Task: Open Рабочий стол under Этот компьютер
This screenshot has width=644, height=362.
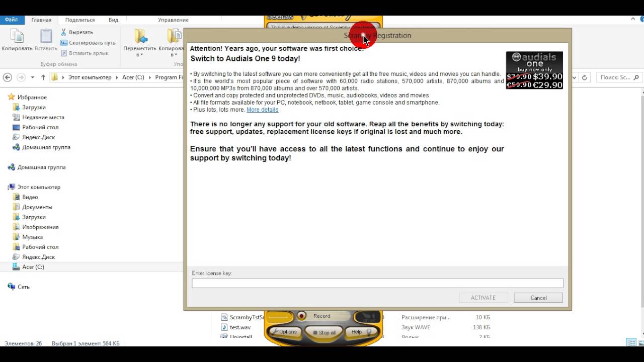Action: coord(40,247)
